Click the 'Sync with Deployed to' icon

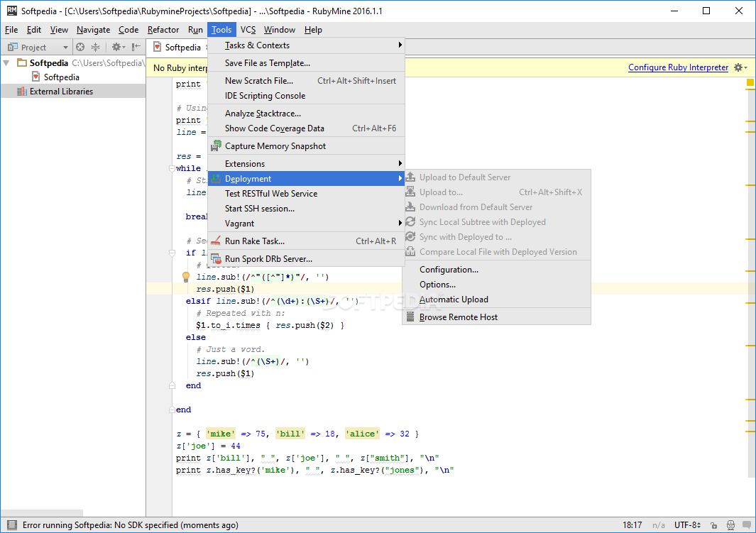(410, 237)
